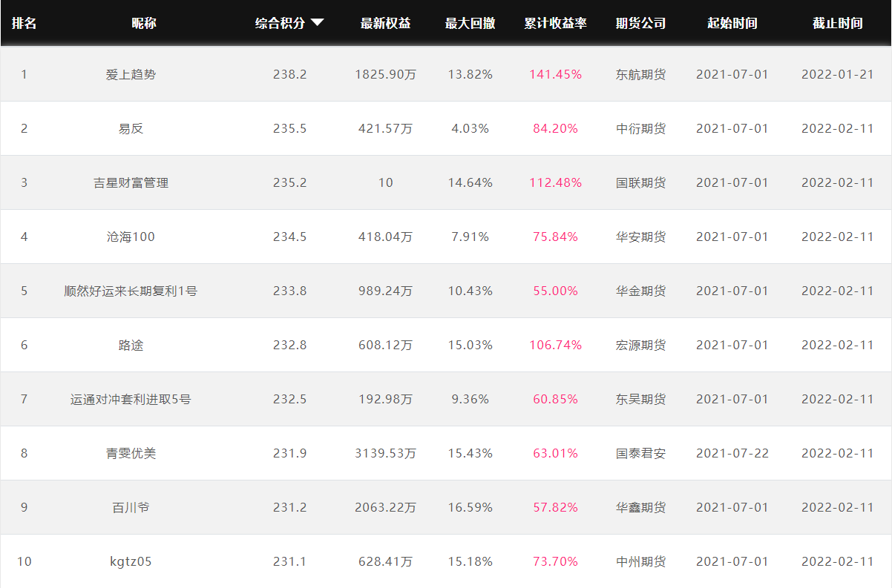This screenshot has height=588, width=892.
Task: Select the equity value 989.24万
Action: pos(385,291)
